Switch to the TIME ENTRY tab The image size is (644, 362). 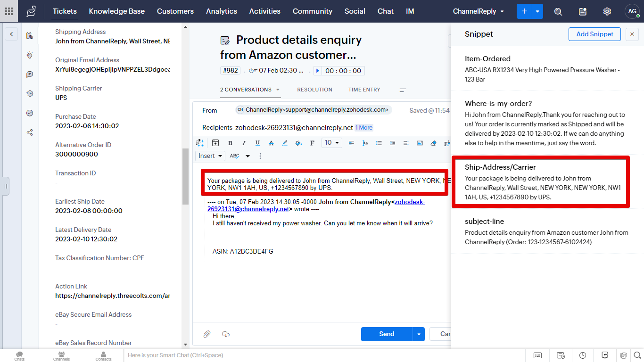click(x=364, y=90)
